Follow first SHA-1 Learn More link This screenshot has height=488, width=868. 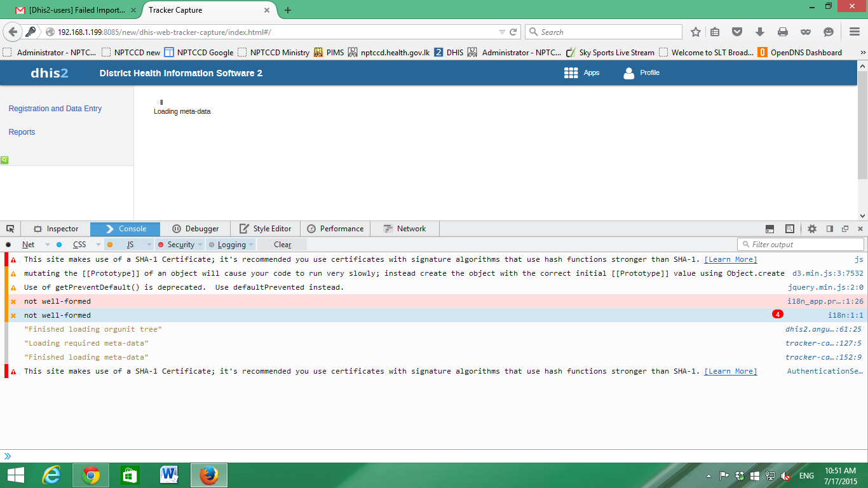[x=731, y=259]
